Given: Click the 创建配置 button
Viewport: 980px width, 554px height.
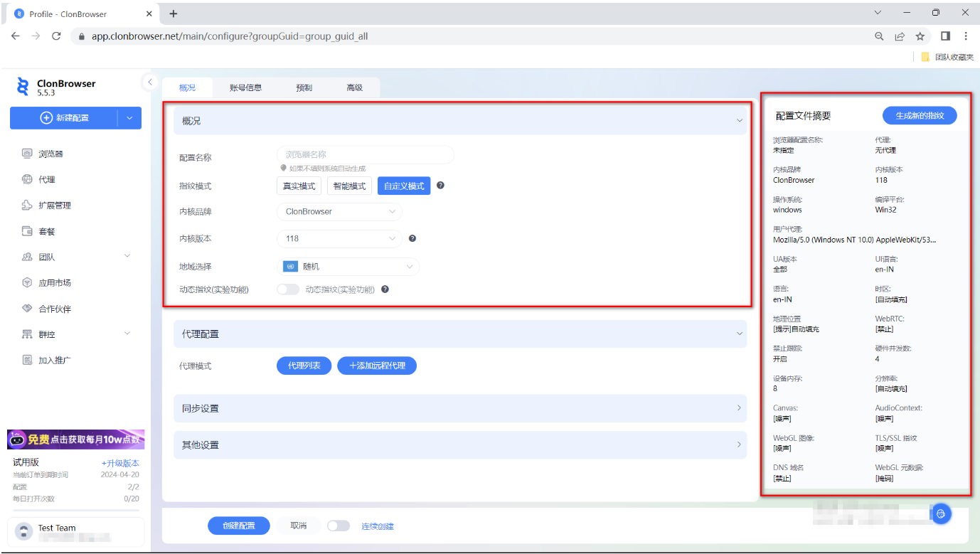Looking at the screenshot, I should (239, 526).
